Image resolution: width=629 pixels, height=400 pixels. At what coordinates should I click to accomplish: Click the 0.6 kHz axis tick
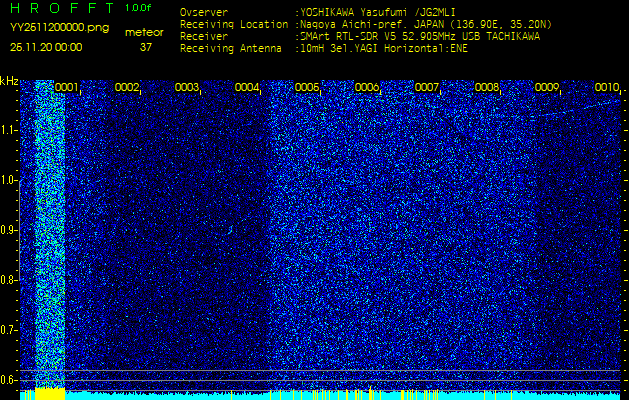(x=8, y=380)
